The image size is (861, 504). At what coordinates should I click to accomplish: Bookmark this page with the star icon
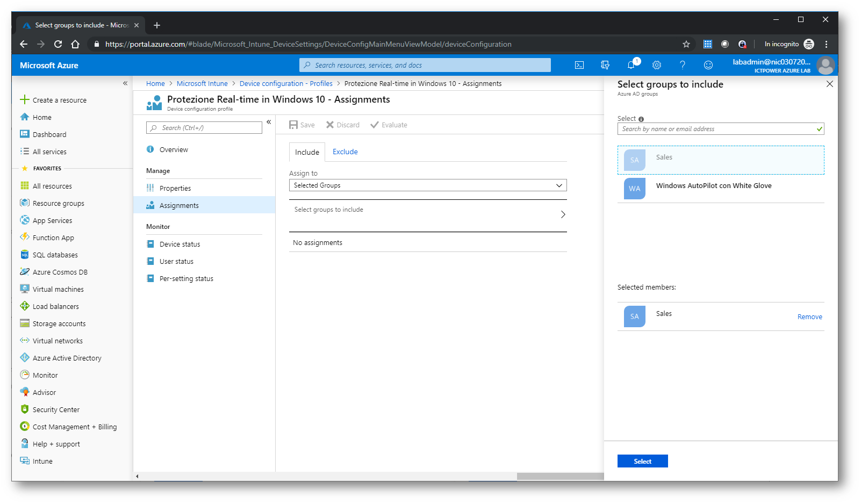point(686,44)
